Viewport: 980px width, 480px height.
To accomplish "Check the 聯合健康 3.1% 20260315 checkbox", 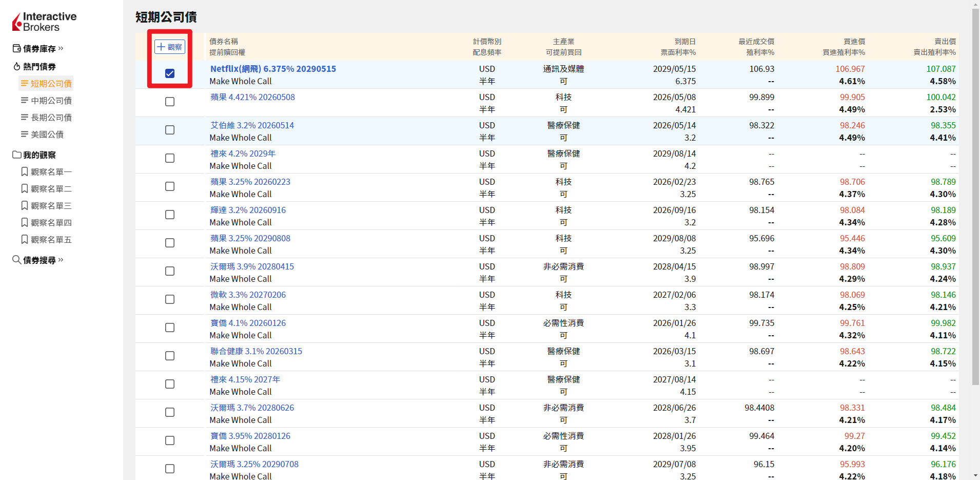I will coord(170,356).
